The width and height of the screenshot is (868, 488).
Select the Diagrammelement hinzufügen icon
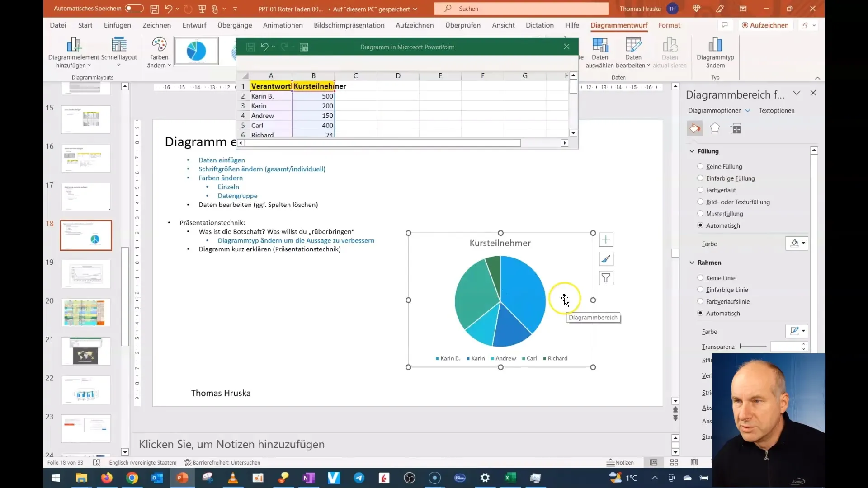point(73,43)
